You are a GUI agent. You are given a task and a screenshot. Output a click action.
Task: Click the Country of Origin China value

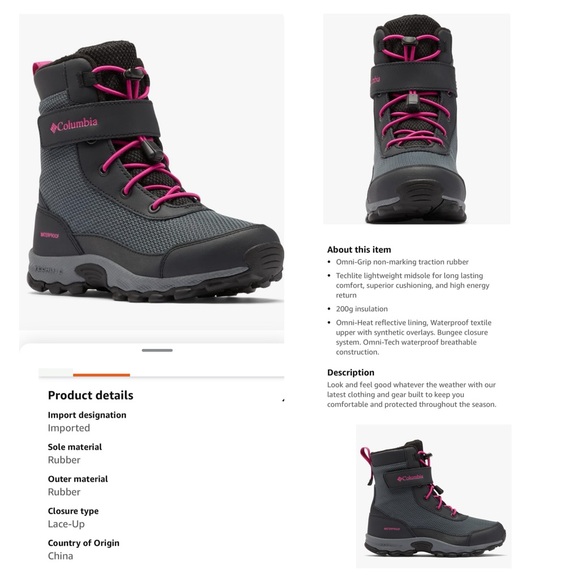point(60,556)
